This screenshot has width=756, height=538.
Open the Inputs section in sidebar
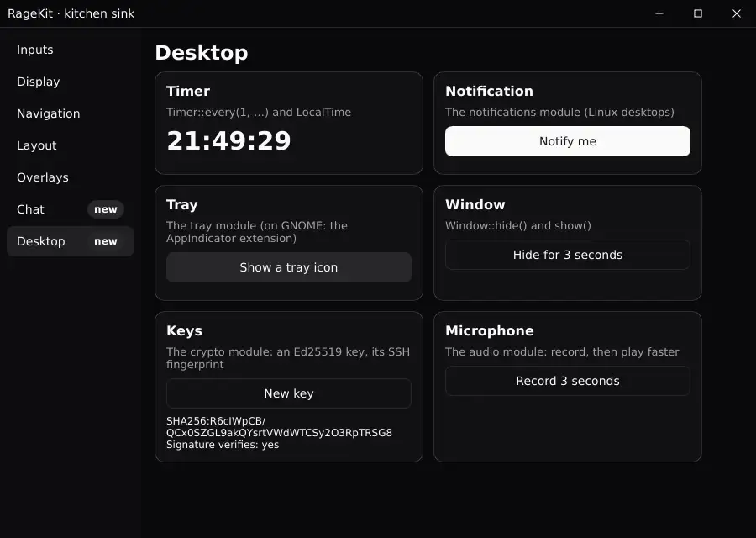pos(71,50)
